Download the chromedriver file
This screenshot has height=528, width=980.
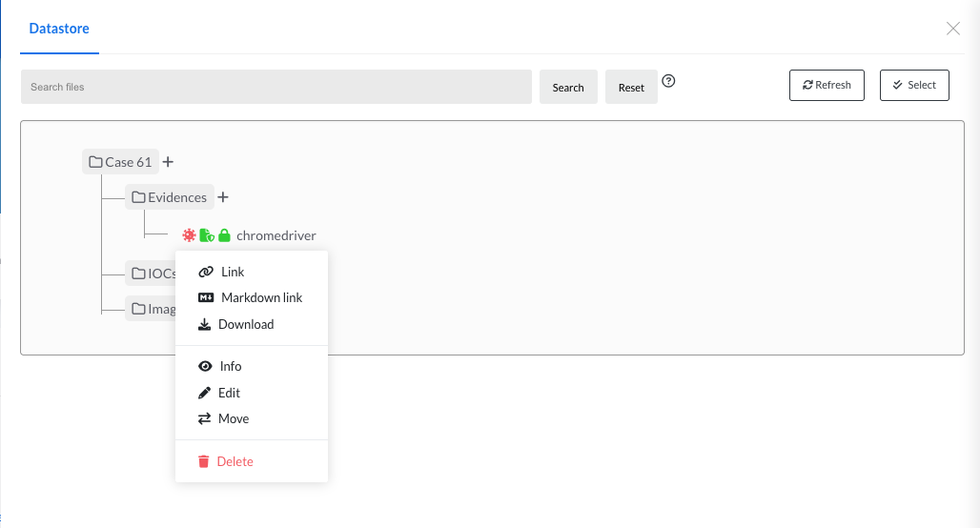point(245,324)
